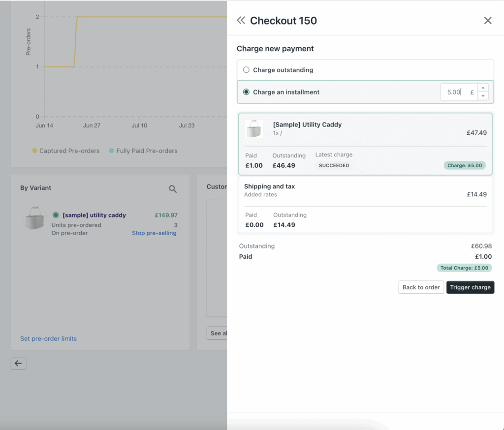
Task: Toggle Captured Pre-orders legend dot
Action: [34, 151]
